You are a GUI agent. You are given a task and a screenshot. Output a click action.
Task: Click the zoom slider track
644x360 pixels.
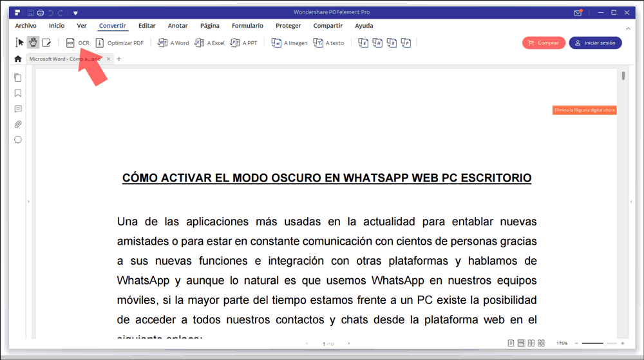[x=600, y=343]
